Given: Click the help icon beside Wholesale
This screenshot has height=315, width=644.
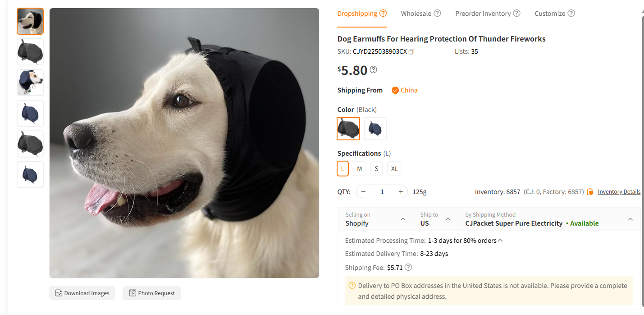Looking at the screenshot, I should pyautogui.click(x=437, y=13).
